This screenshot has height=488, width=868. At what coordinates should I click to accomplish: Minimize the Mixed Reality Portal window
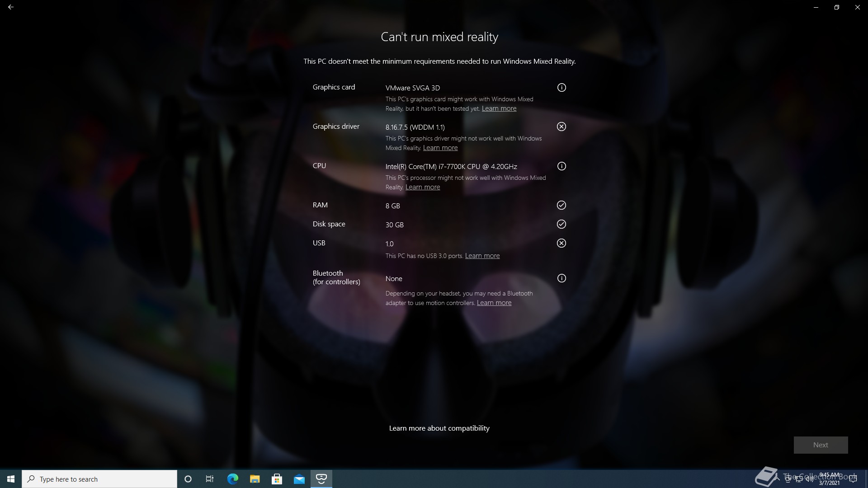(x=816, y=7)
